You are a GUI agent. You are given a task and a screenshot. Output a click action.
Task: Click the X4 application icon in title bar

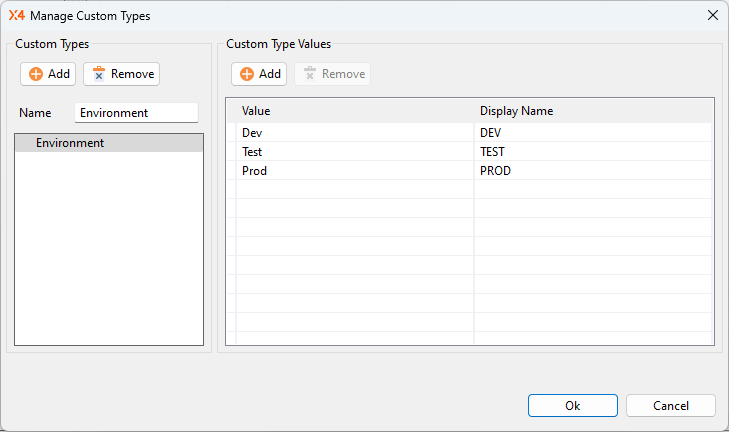click(x=16, y=15)
